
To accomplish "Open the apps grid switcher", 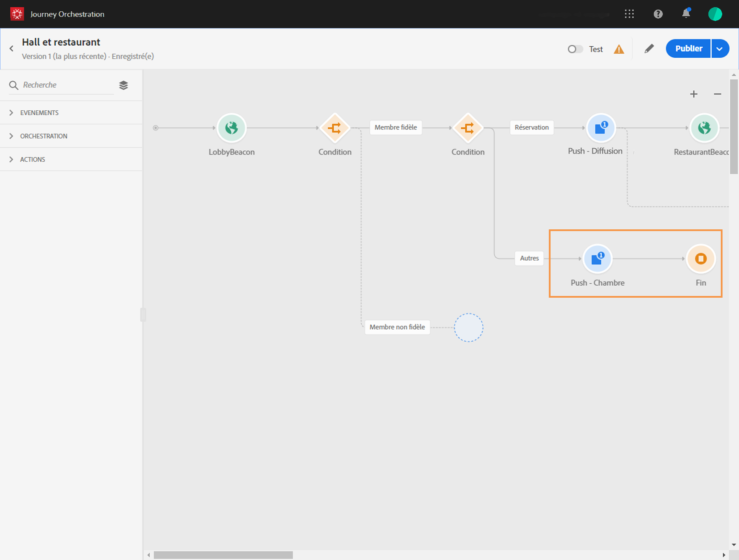I will (x=629, y=14).
